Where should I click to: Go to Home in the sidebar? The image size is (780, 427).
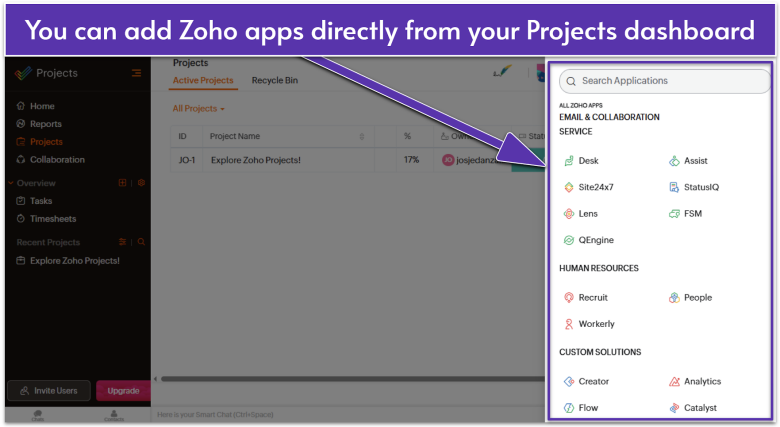[35, 106]
